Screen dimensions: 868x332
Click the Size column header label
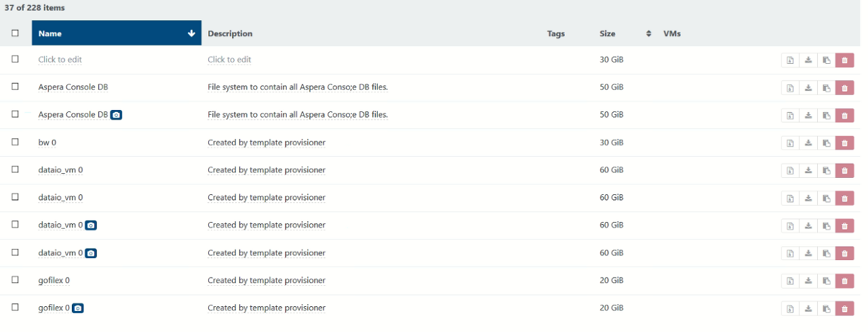click(608, 33)
